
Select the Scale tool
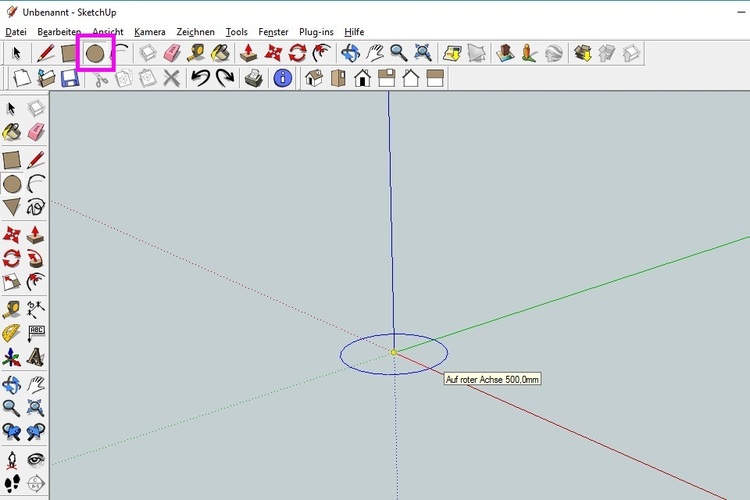point(11,282)
